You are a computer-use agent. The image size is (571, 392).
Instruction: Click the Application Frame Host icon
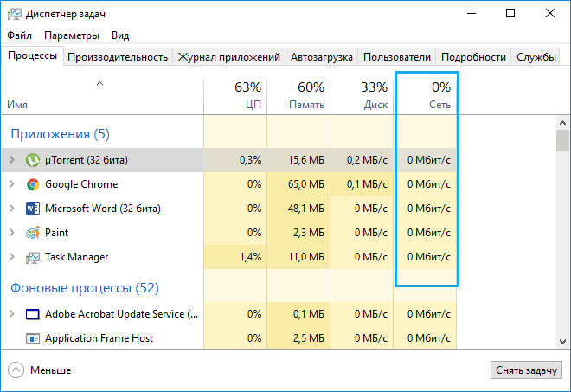tap(33, 338)
